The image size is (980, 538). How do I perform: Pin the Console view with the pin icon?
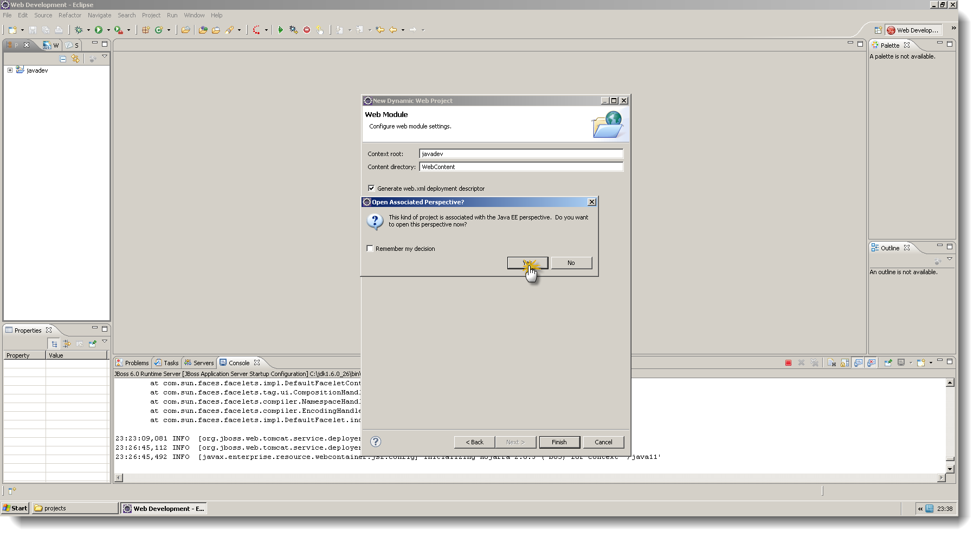point(888,362)
